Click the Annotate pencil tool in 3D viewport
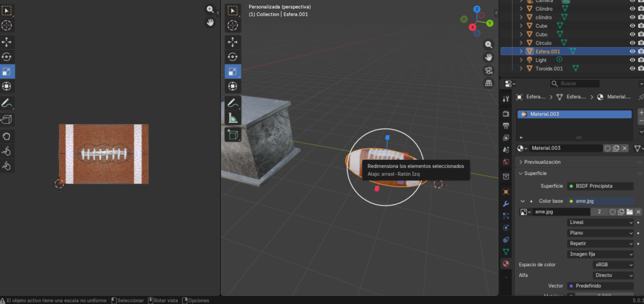This screenshot has height=304, width=644. [x=233, y=102]
